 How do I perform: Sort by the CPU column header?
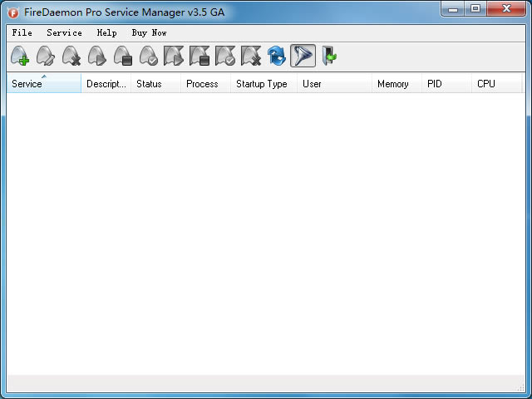click(497, 83)
